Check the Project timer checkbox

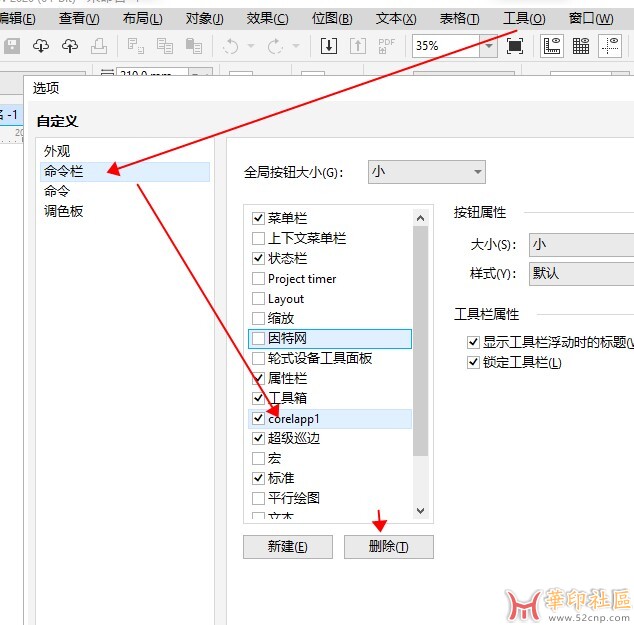coord(258,278)
